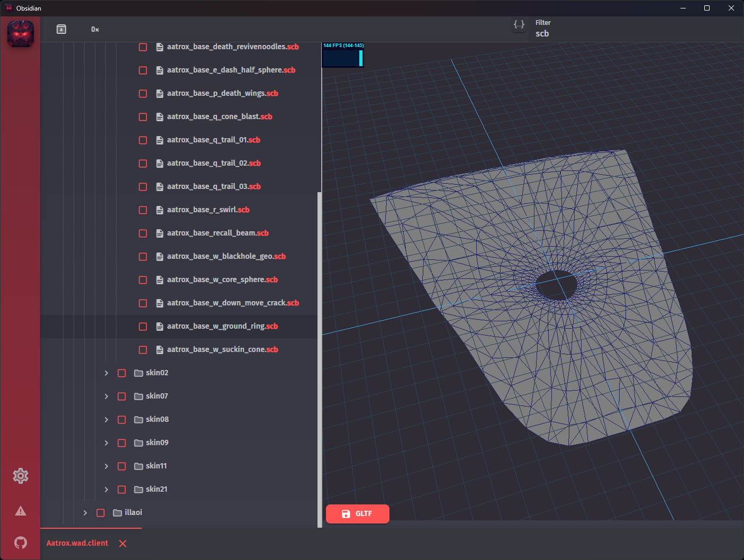744x560 pixels.
Task: Select aatrox_base_recall_beam.scb file name
Action: [218, 233]
